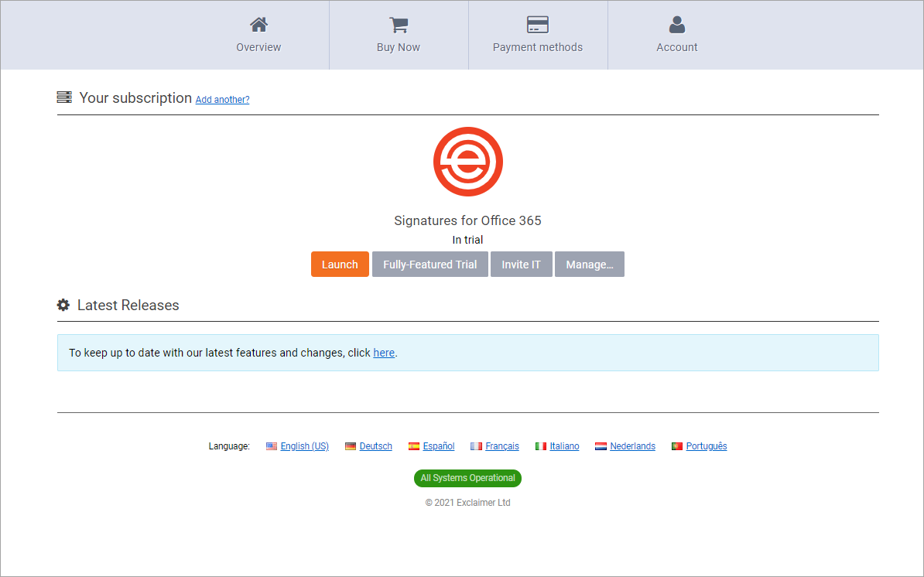Image resolution: width=924 pixels, height=577 pixels.
Task: Open the 'here' latest features link
Action: click(384, 353)
